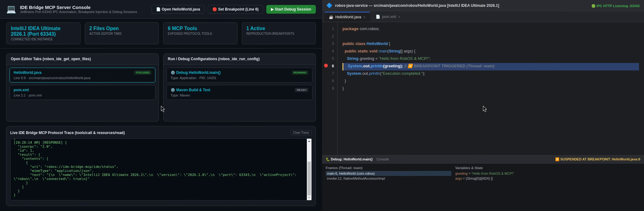
Task: Click the 2 Files Open stat card
Action: click(x=122, y=33)
